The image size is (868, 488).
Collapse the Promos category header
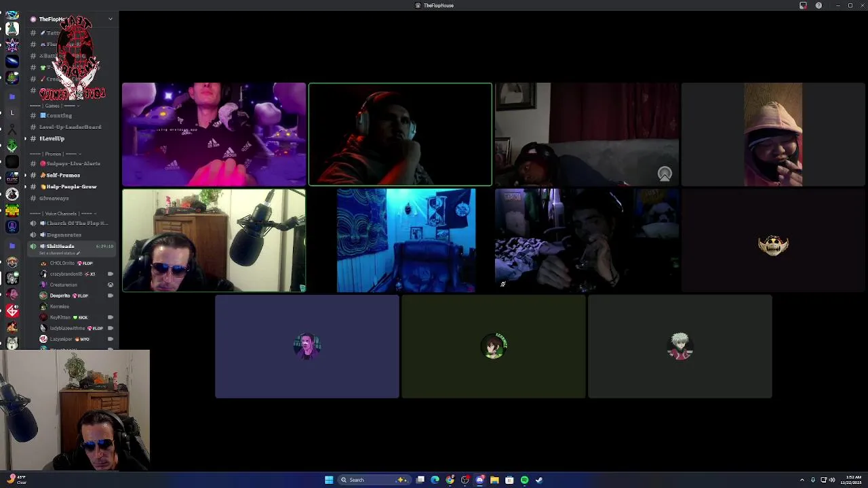[x=55, y=154]
